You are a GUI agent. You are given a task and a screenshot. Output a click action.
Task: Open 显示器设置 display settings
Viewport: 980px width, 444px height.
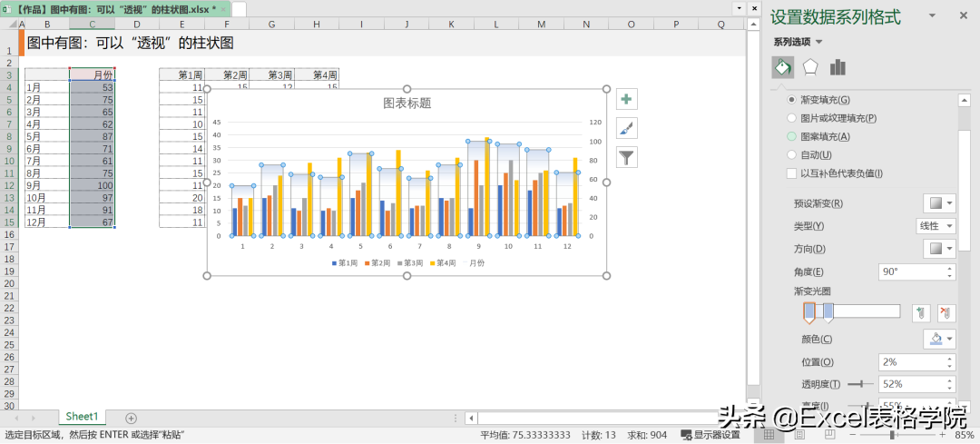click(x=710, y=435)
